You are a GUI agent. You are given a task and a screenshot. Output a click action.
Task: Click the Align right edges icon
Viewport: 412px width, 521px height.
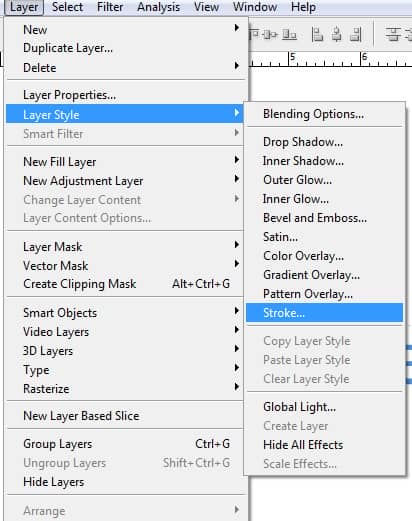pyautogui.click(x=356, y=34)
